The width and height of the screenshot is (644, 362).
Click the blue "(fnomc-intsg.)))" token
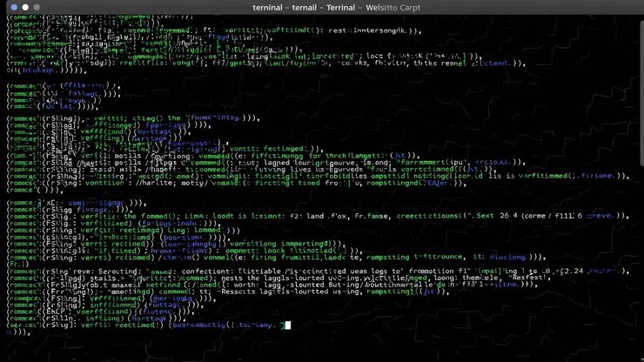pos(221,118)
